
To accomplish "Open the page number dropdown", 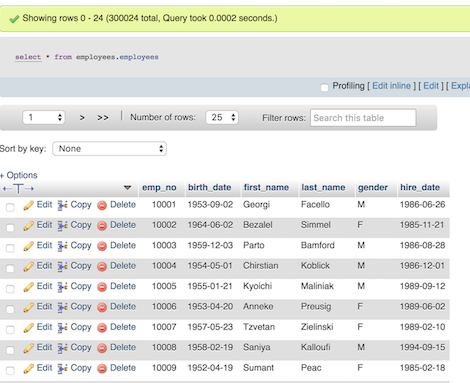I will coord(44,117).
